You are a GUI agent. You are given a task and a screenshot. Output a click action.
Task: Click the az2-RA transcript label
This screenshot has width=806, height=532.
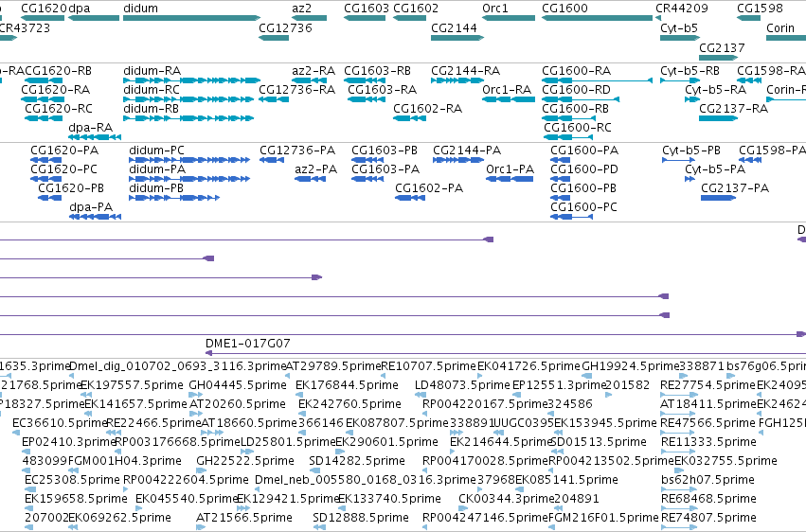coord(313,71)
